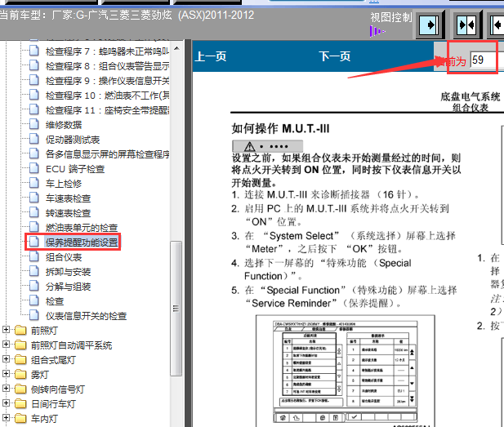Image resolution: width=504 pixels, height=427 pixels.
Task: Select 拆卸与安装 entry
Action: click(68, 272)
